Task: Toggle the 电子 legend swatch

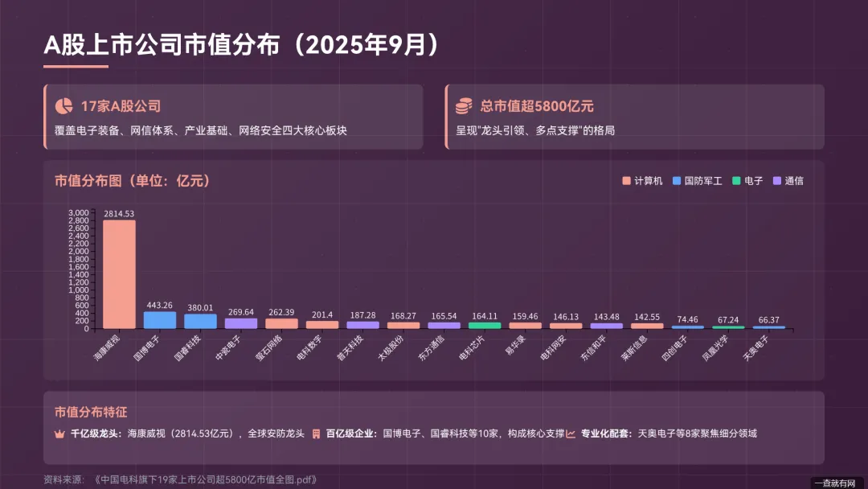Action: [736, 180]
